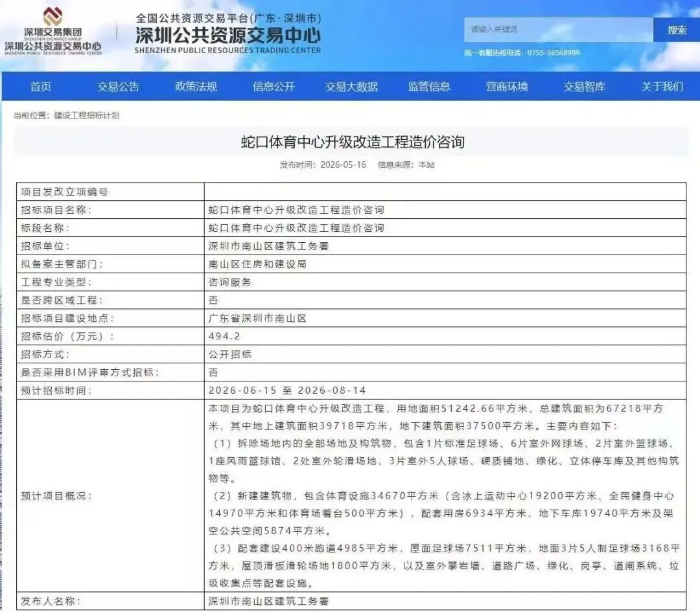700x612 pixels.
Task: Select the 标段名称 label cell
Action: pyautogui.click(x=110, y=228)
